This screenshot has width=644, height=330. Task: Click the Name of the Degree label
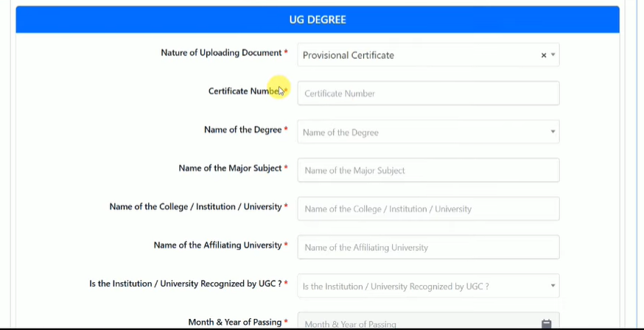click(x=242, y=130)
